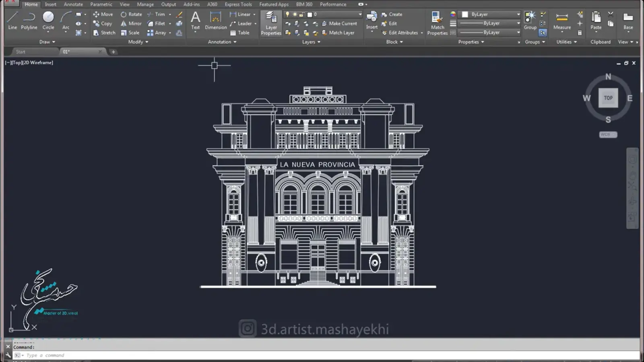Viewport: 644px width, 362px height.
Task: Click the ViewCube TOP face
Action: 608,98
